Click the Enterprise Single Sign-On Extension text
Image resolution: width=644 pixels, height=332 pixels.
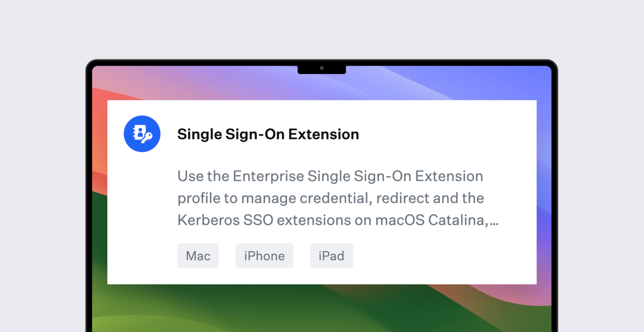[330, 176]
